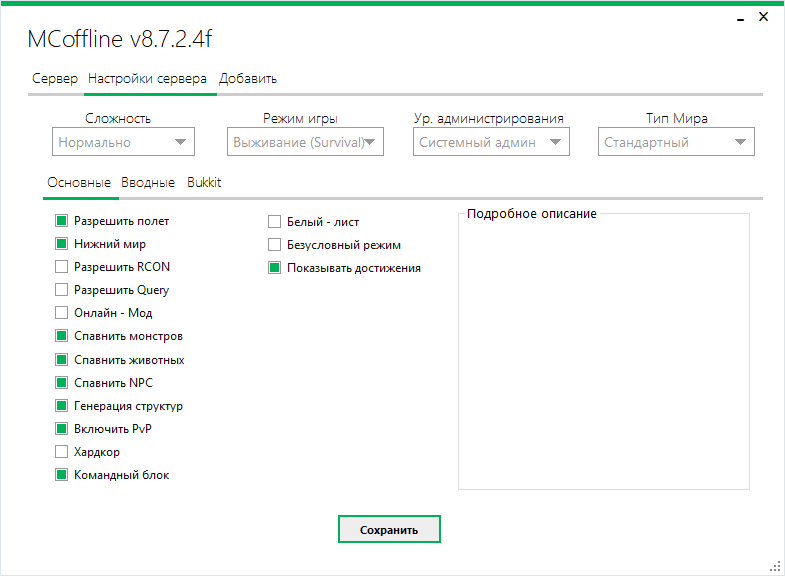Viewport: 785px width, 576px height.
Task: Click inside the Подробное описание box
Action: pos(604,352)
